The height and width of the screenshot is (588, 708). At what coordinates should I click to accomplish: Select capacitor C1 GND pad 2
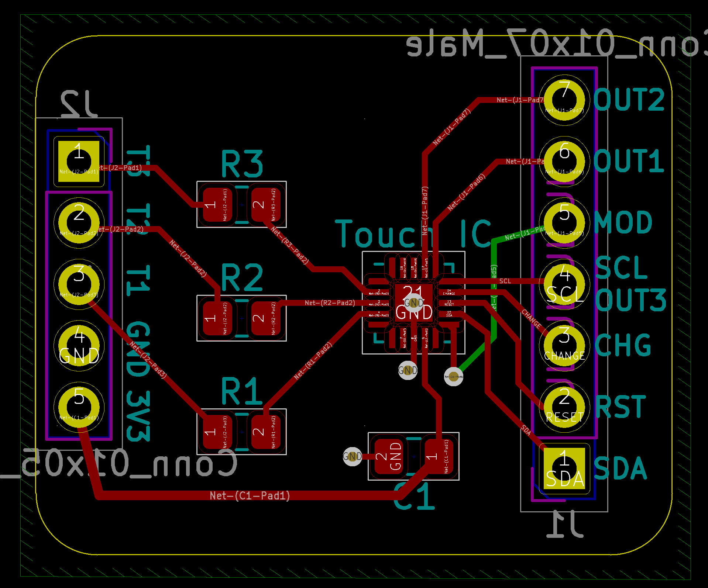point(389,457)
